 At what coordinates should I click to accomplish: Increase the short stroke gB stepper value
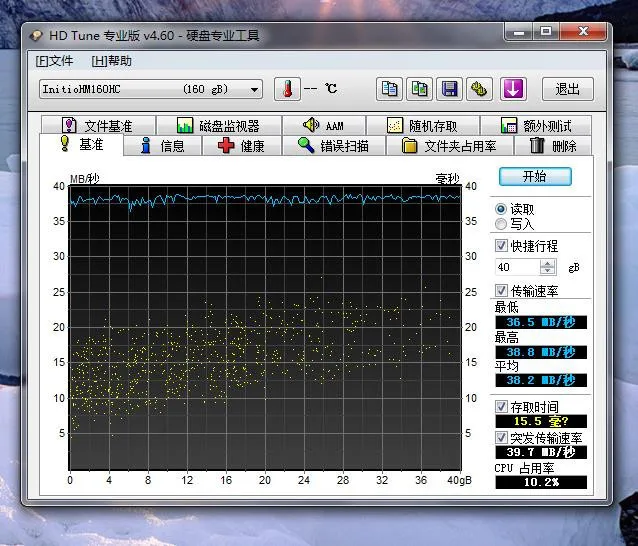[x=547, y=264]
